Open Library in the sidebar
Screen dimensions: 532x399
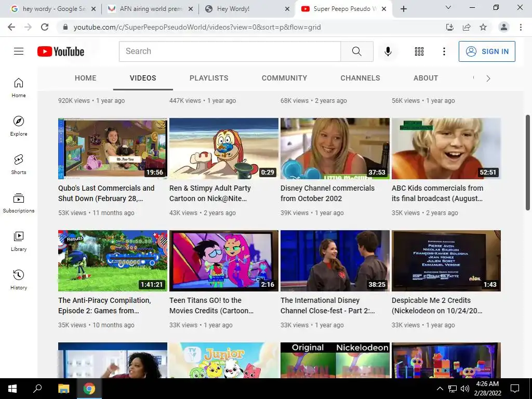pos(19,241)
